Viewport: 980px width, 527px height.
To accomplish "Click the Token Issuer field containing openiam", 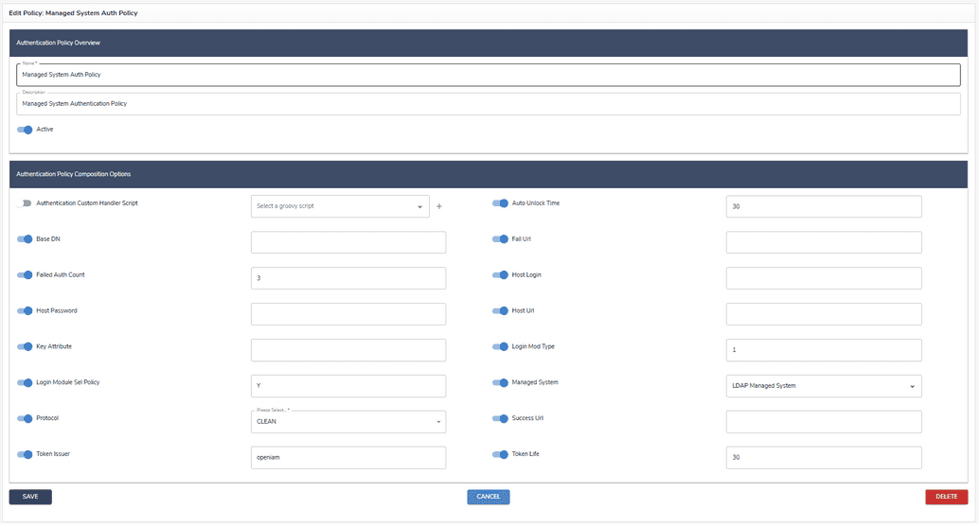I will [x=348, y=458].
